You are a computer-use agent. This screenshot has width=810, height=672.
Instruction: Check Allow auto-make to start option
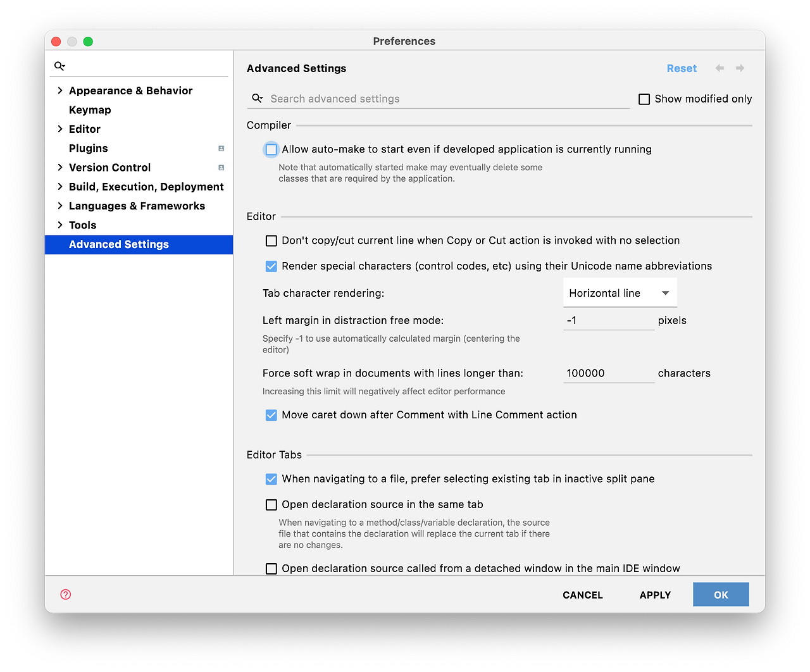coord(271,149)
